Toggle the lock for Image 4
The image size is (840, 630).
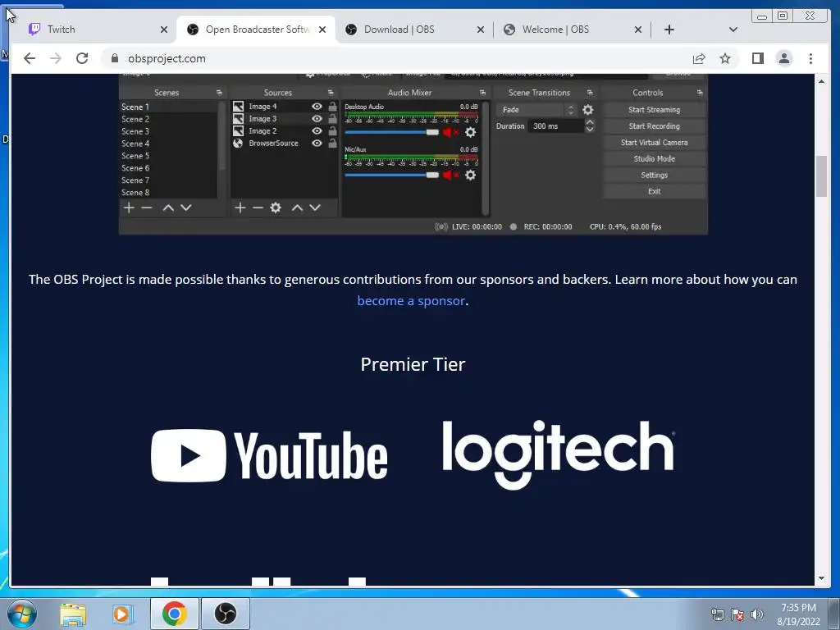click(x=332, y=107)
